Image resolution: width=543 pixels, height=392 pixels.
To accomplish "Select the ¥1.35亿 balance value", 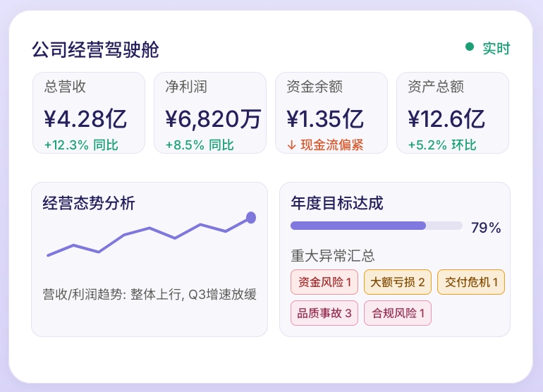I will coord(325,118).
